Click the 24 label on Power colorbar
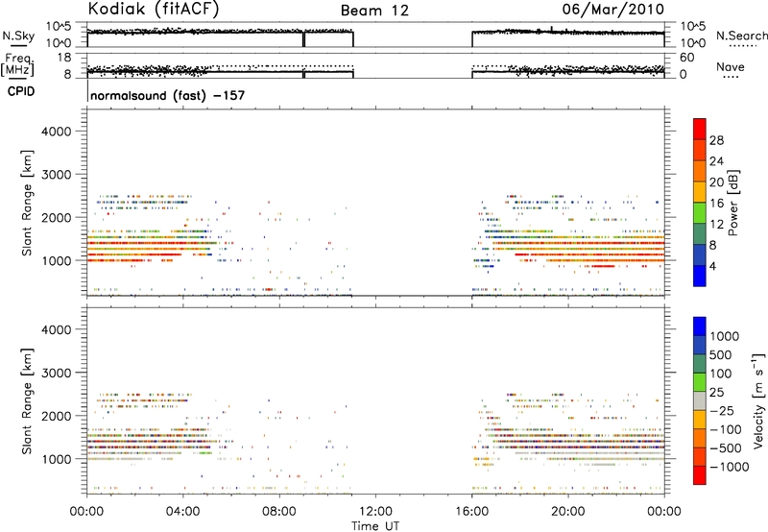 coord(716,161)
